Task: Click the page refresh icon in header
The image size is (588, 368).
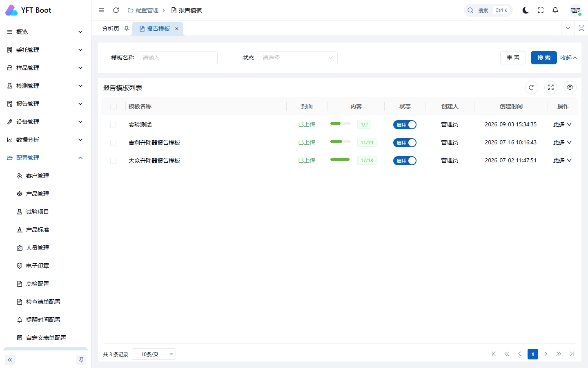Action: click(116, 10)
